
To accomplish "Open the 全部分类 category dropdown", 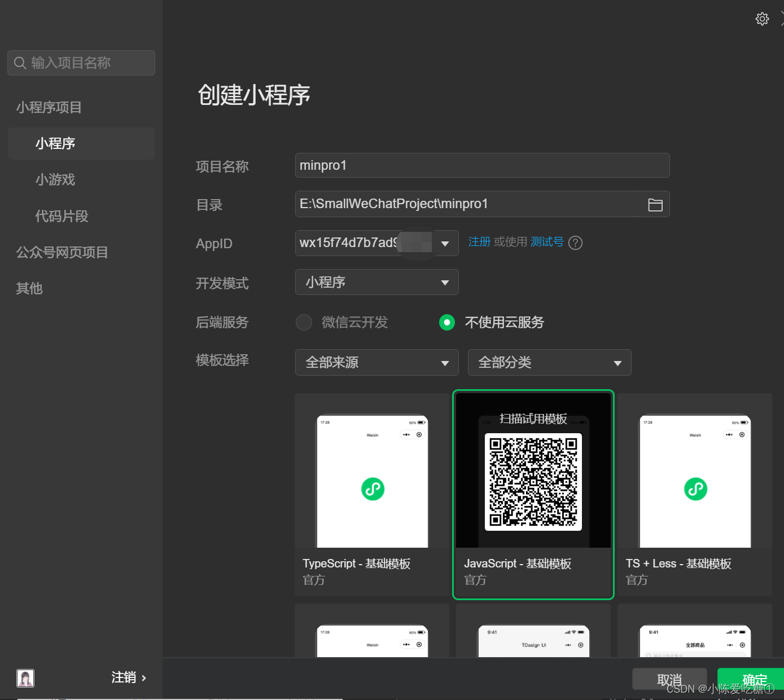I will pos(549,362).
